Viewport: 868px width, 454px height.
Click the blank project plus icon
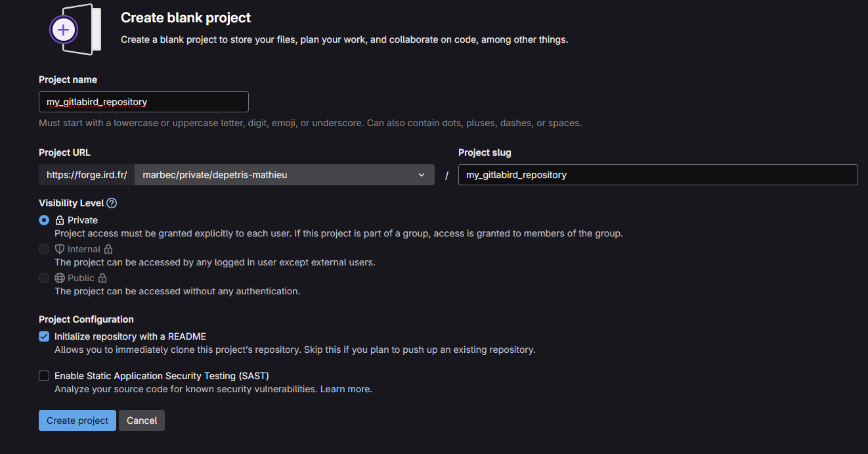64,30
